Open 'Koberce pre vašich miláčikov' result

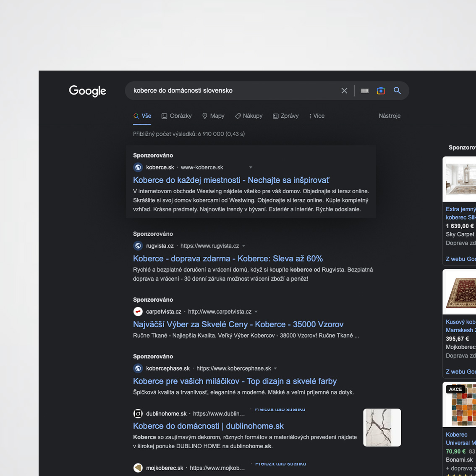[x=235, y=381]
